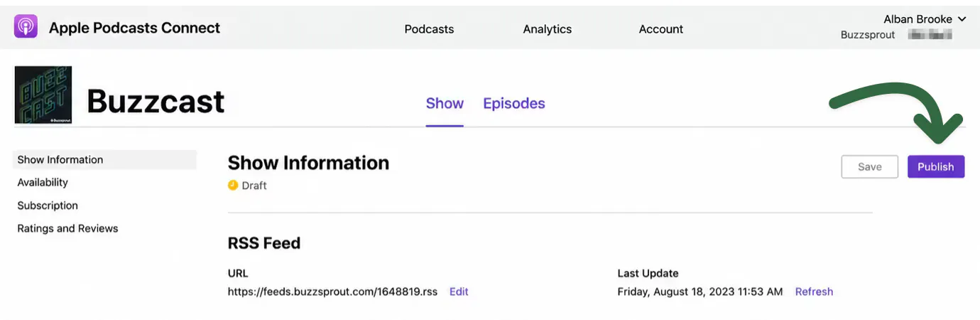This screenshot has height=320, width=980.
Task: Click the yellow Draft status icon
Action: pyautogui.click(x=233, y=186)
